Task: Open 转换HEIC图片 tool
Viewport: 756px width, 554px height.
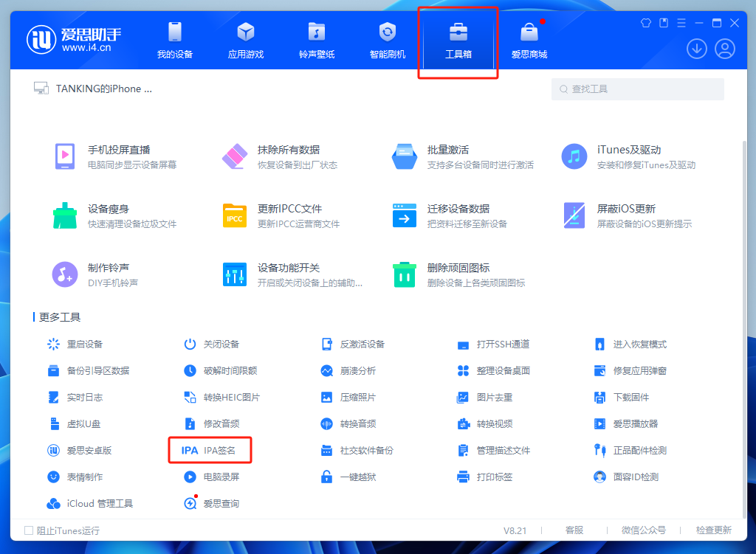Action: (x=221, y=397)
